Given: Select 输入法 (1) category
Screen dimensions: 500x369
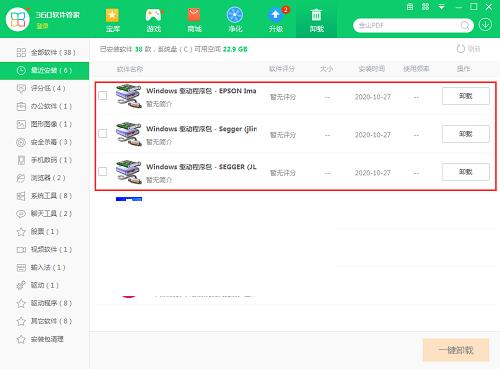Looking at the screenshot, I should tap(45, 267).
